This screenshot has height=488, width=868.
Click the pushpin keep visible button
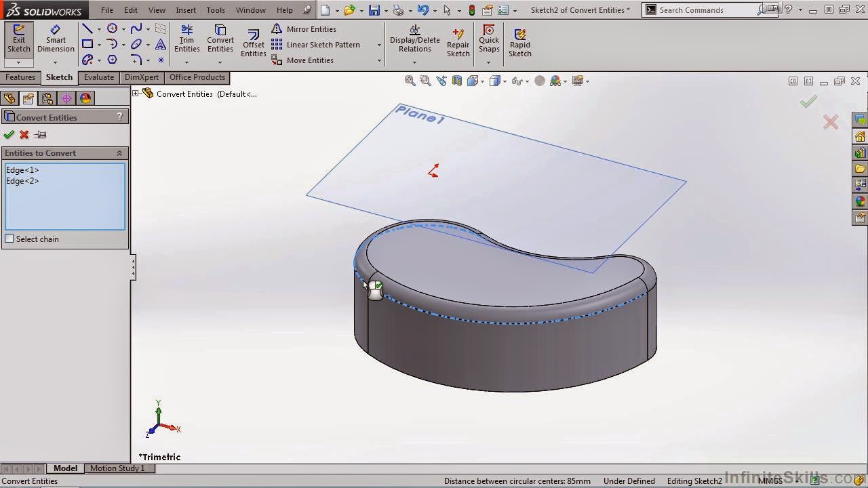coord(40,135)
